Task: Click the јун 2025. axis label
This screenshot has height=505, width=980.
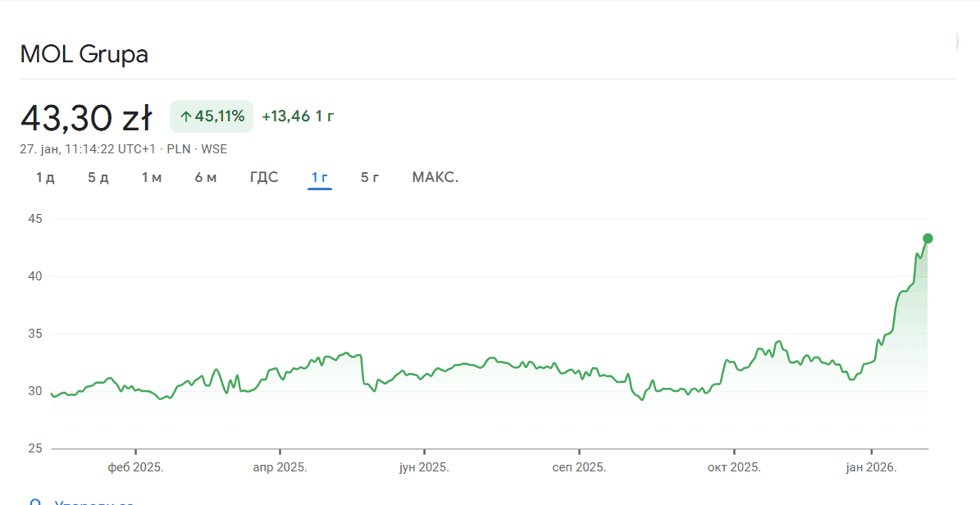Action: 424,468
